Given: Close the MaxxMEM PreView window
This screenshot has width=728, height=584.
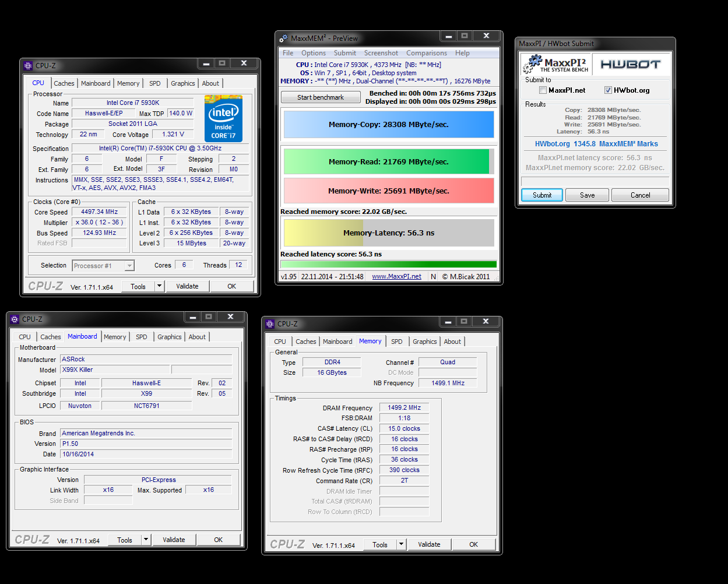Looking at the screenshot, I should [x=486, y=36].
